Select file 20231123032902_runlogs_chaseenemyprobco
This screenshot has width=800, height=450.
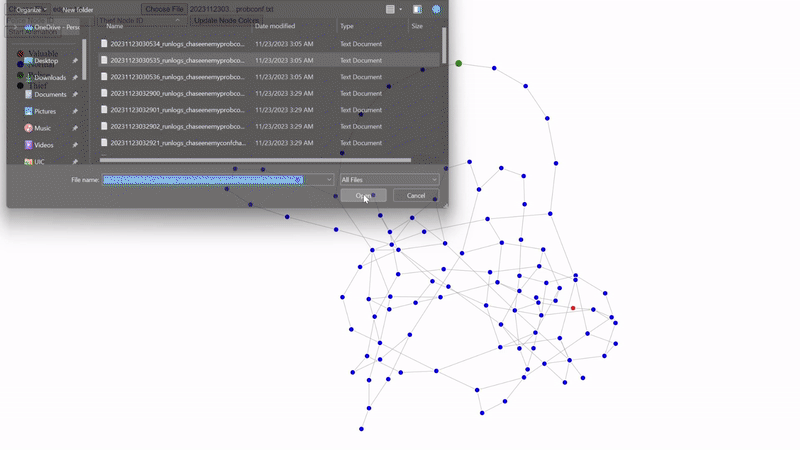pyautogui.click(x=269, y=127)
